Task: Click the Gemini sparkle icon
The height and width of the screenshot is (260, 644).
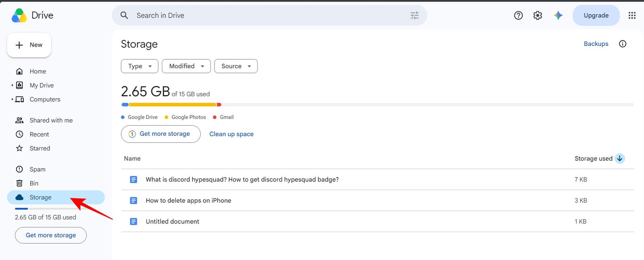Action: [x=558, y=15]
